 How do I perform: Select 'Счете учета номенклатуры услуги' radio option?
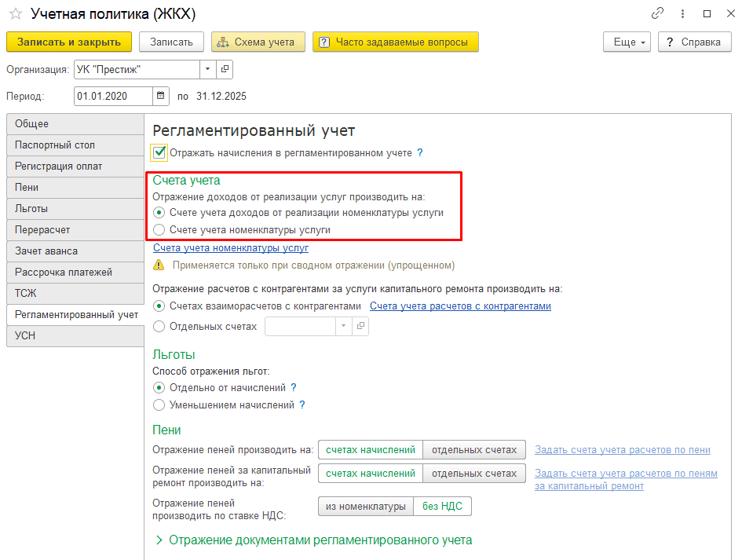[x=159, y=230]
